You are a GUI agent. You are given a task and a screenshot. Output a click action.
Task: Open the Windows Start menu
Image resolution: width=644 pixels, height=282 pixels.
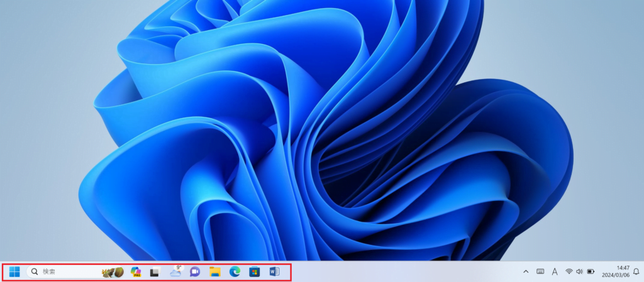coord(14,272)
